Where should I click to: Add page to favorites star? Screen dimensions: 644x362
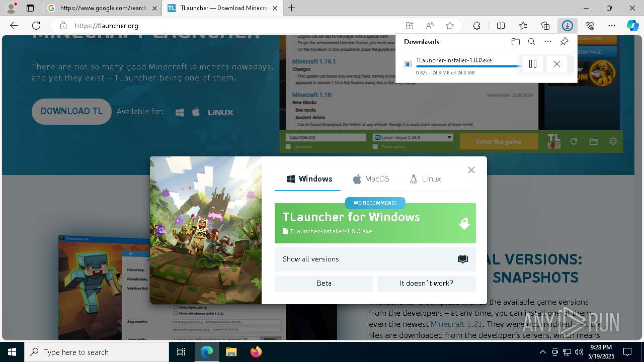[x=450, y=26]
